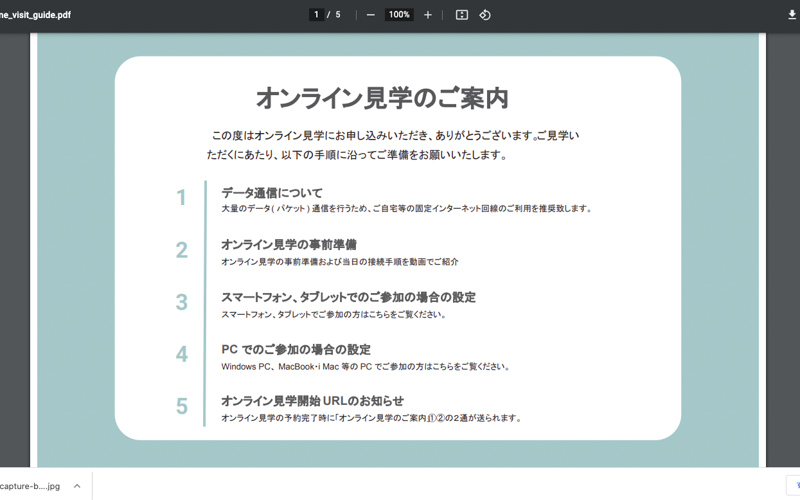Select the current page number field
Image resolution: width=800 pixels, height=500 pixels.
(x=316, y=15)
